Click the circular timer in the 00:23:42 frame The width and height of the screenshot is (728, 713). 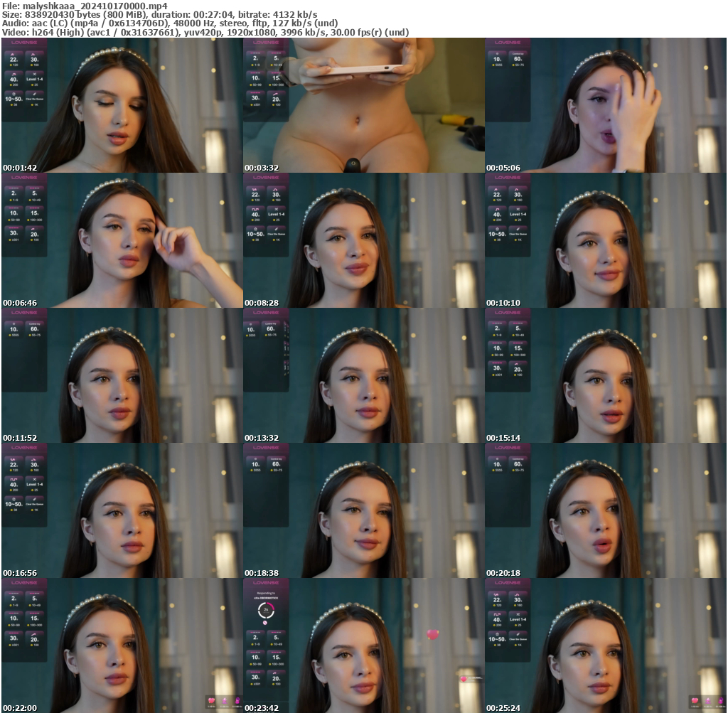[266, 610]
